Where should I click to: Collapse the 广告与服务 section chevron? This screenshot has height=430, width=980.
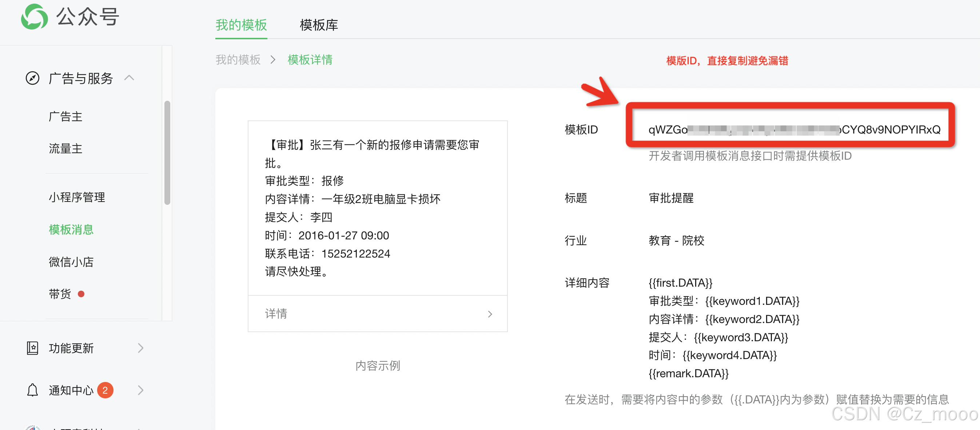(x=130, y=78)
